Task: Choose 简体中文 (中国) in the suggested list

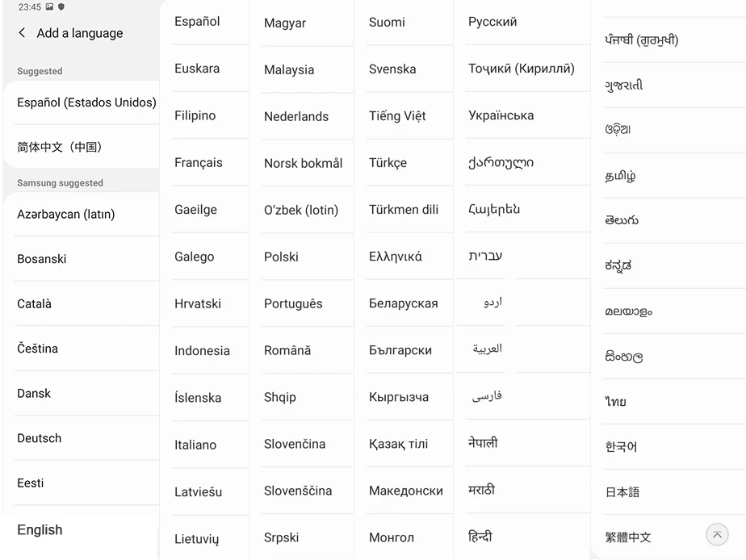Action: 60,147
